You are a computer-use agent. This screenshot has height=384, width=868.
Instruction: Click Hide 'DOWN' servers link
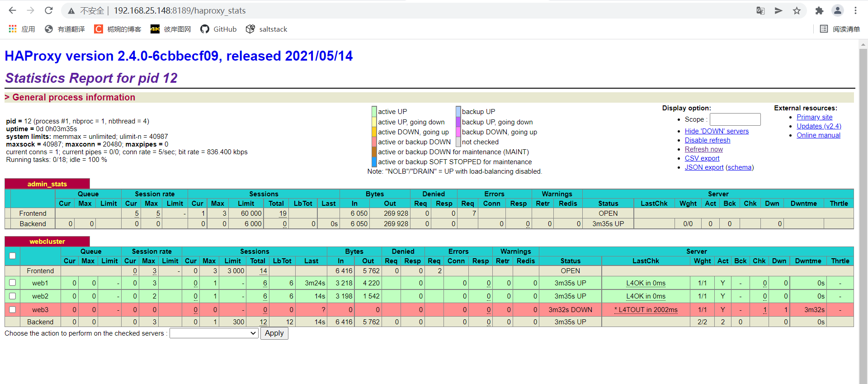tap(717, 131)
